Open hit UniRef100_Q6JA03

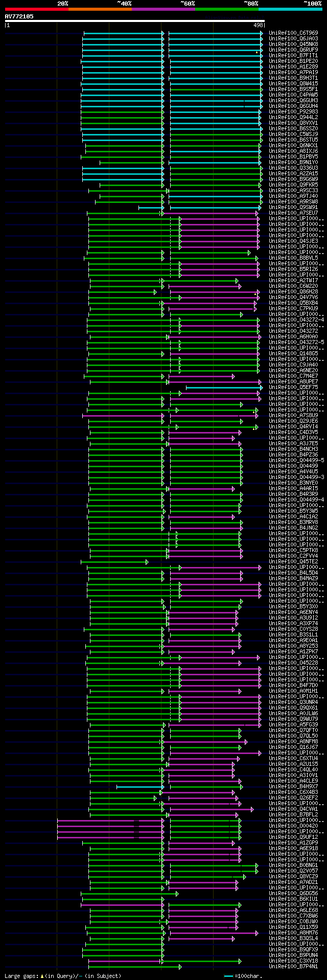(293, 38)
